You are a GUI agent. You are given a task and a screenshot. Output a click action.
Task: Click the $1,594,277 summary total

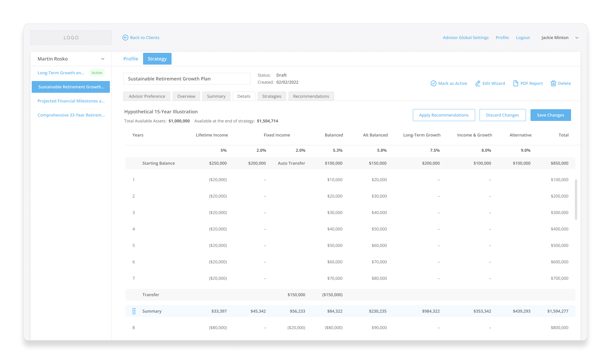[558, 311]
